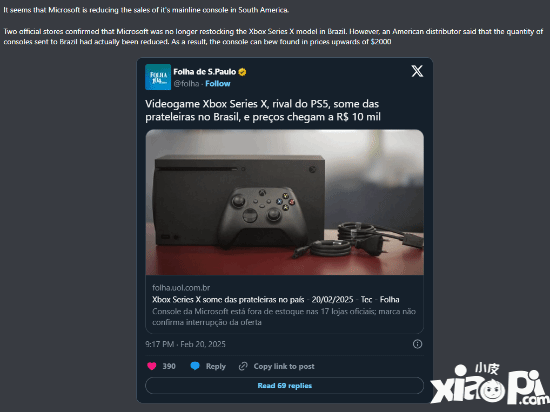The width and height of the screenshot is (550, 412).
Task: Click the blue reply bubble icon
Action: 195,366
